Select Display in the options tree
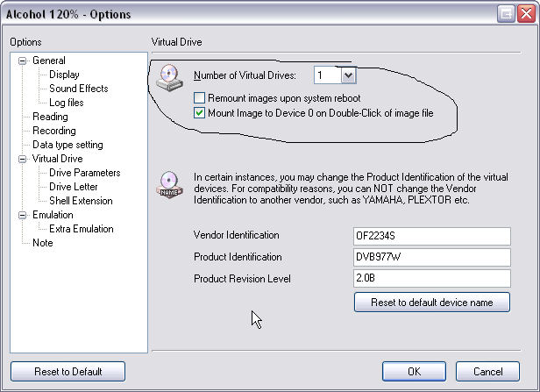The height and width of the screenshot is (392, 540). pos(64,75)
